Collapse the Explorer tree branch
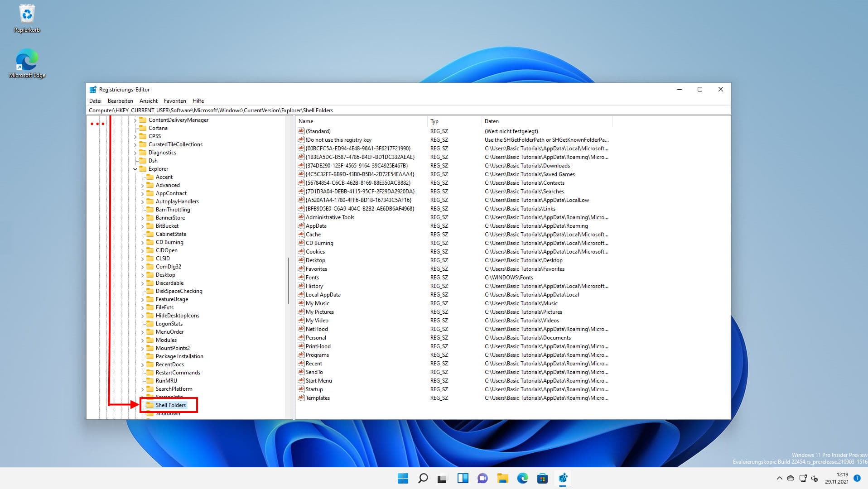Screen dimensions: 868x489 click(x=135, y=169)
